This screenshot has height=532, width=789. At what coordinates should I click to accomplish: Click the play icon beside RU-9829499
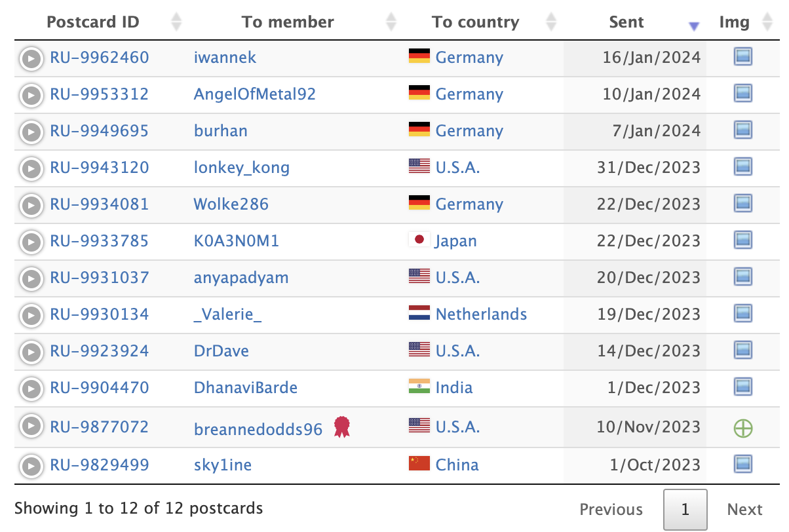pos(30,466)
